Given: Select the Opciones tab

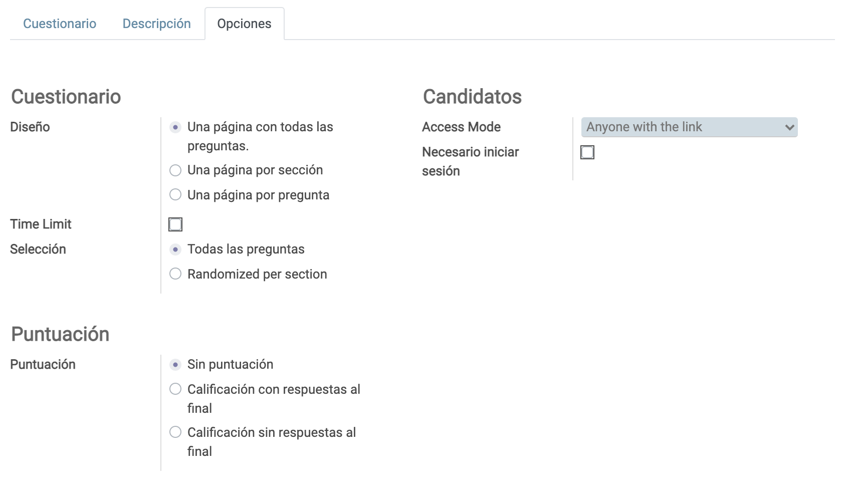Looking at the screenshot, I should [x=244, y=24].
